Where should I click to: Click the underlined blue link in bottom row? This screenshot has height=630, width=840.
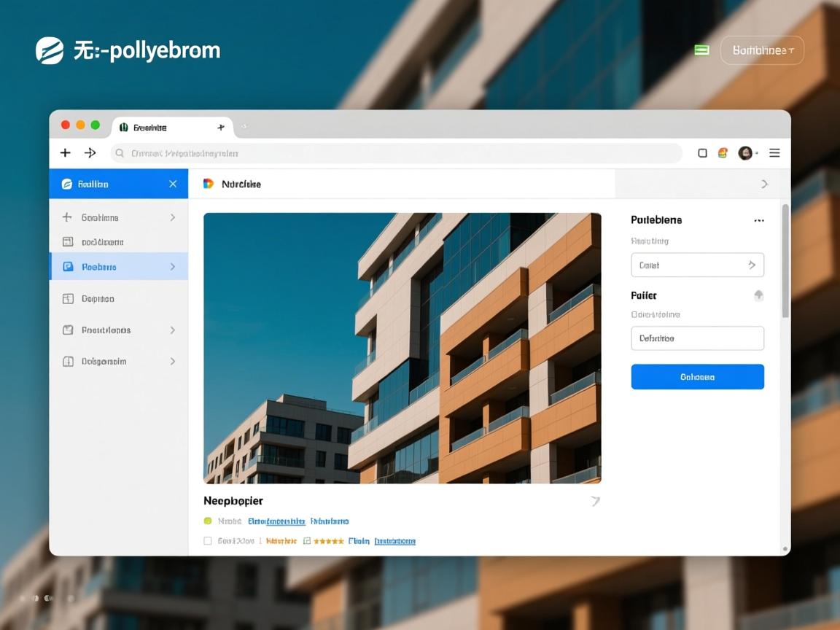pos(394,541)
